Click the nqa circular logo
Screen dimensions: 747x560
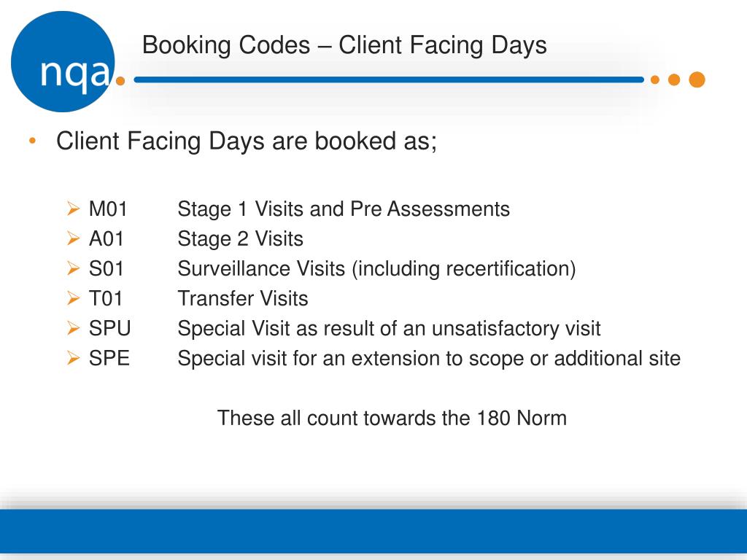[63, 62]
